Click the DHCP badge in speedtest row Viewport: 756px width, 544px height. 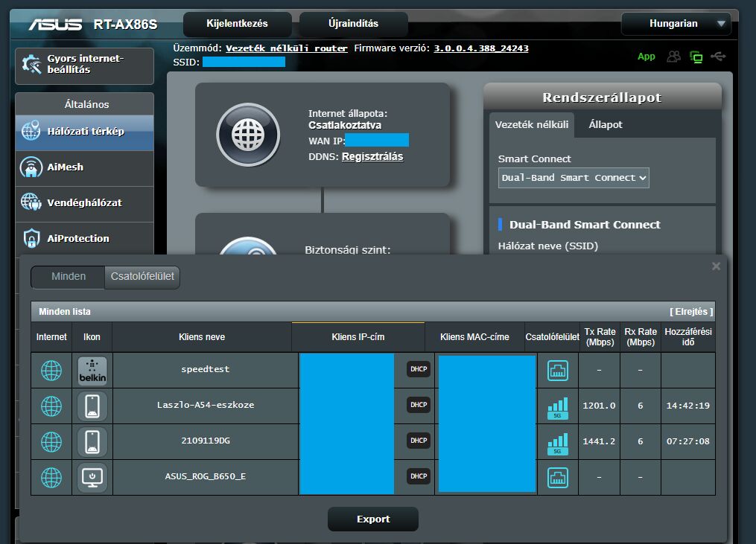(x=419, y=369)
